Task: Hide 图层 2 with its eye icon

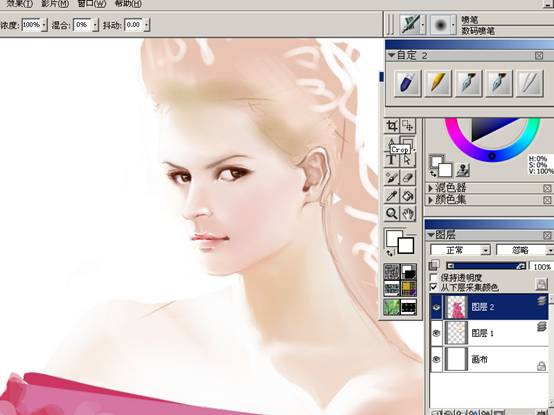Action: 436,307
